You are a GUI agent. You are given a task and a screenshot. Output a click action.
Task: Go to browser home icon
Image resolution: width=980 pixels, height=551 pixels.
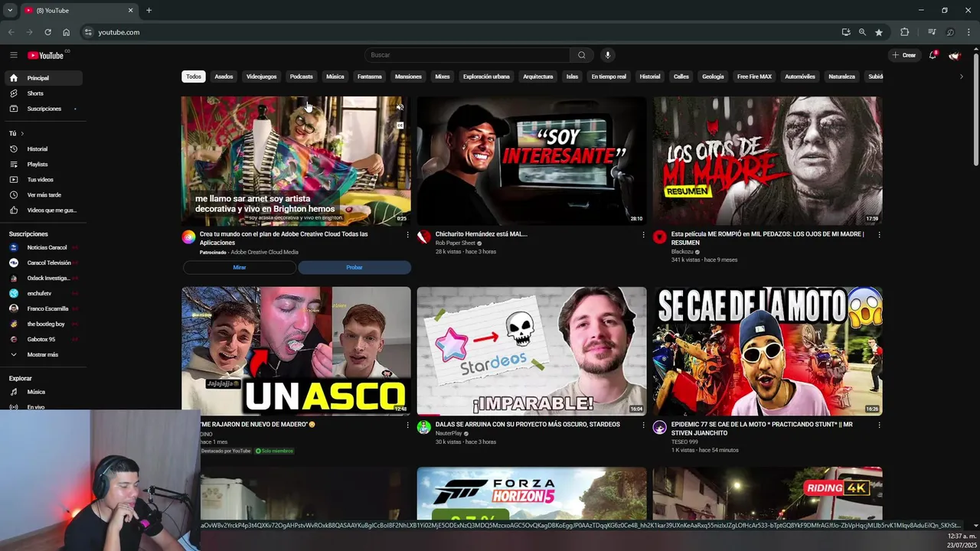pos(66,32)
